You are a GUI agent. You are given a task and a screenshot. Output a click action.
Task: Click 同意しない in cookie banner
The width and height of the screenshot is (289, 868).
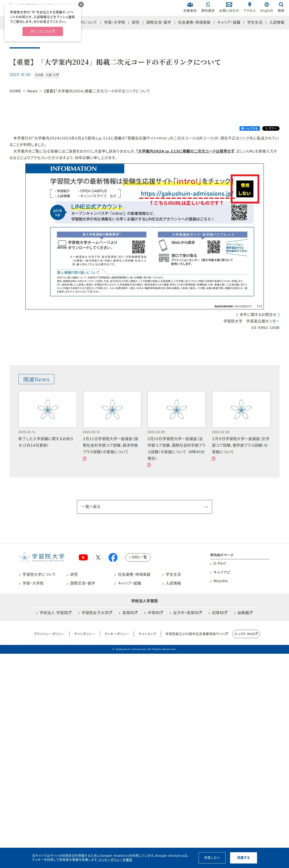click(212, 858)
